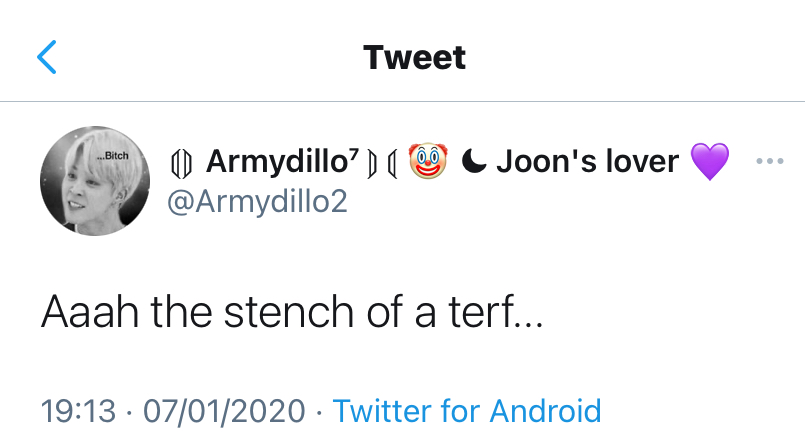
Task: Click the clown face emoji
Action: [x=428, y=160]
